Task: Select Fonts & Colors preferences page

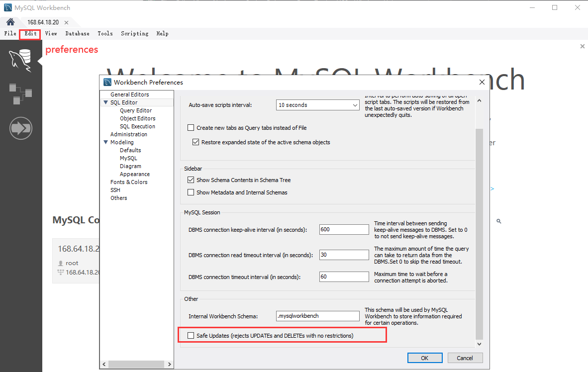Action: [129, 182]
